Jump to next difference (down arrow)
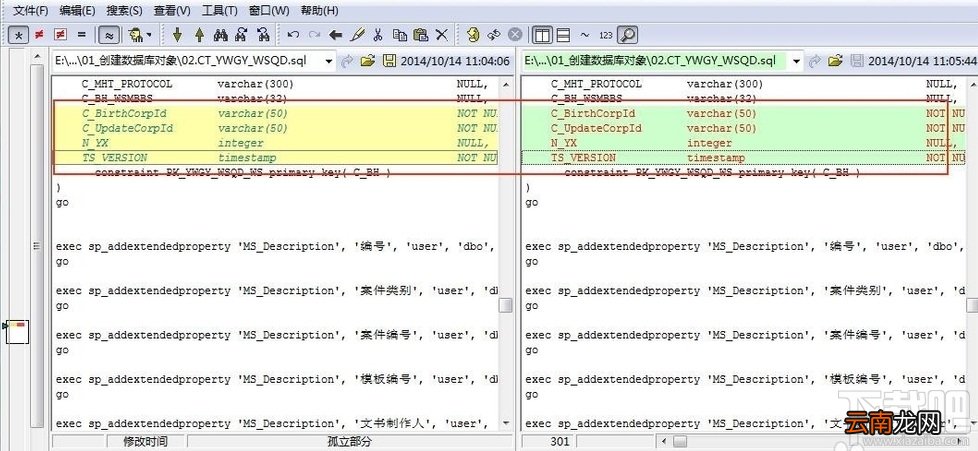Screen dimensions: 978x451 (178, 35)
